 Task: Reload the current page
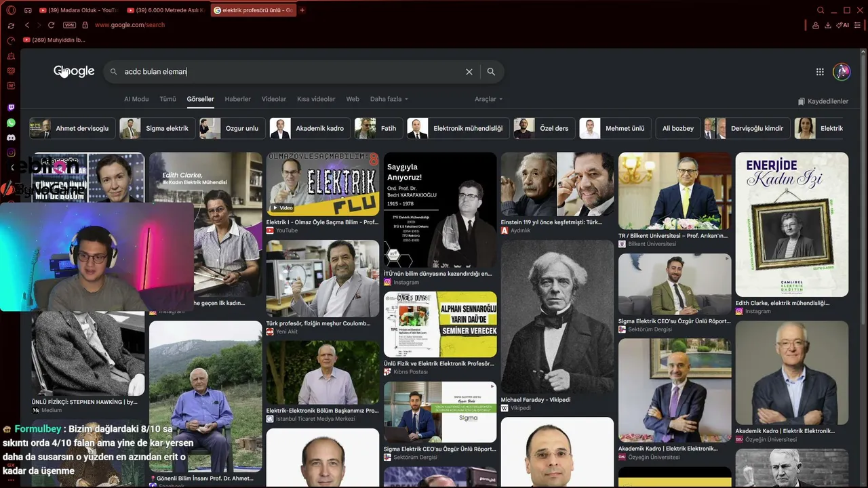coord(51,25)
